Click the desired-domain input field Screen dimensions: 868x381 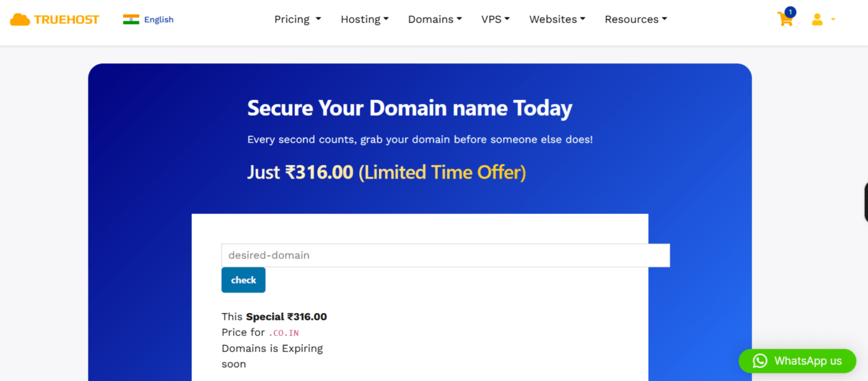(446, 255)
